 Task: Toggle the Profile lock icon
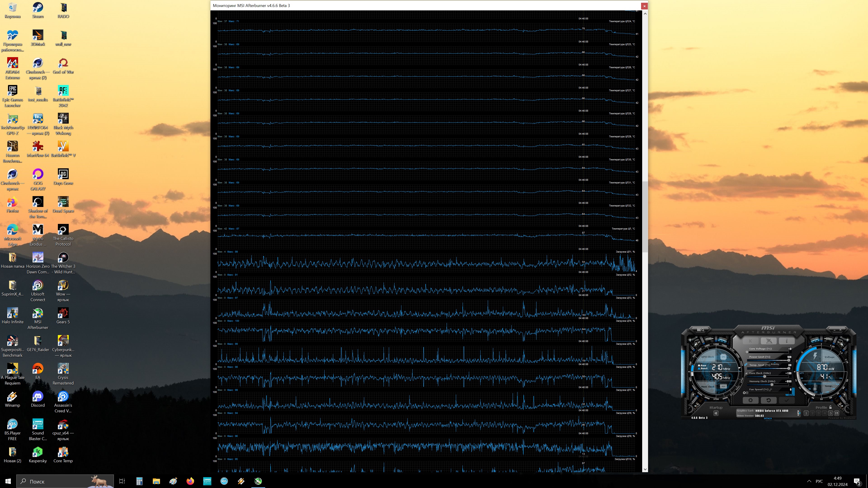click(x=830, y=407)
